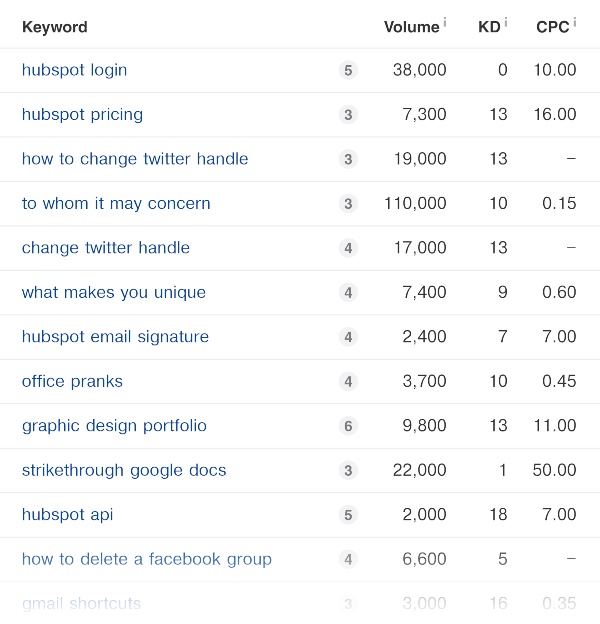The width and height of the screenshot is (600, 624).
Task: Click the info icon next to Volume
Action: tap(445, 22)
